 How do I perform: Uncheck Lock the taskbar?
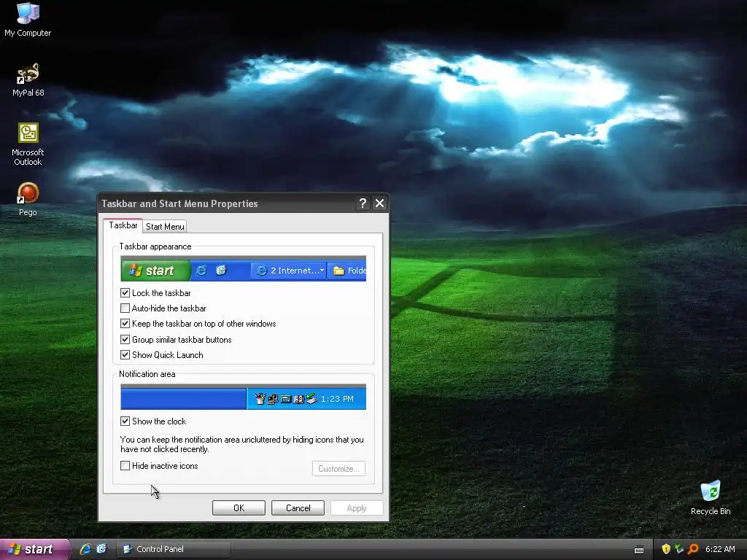coord(125,293)
